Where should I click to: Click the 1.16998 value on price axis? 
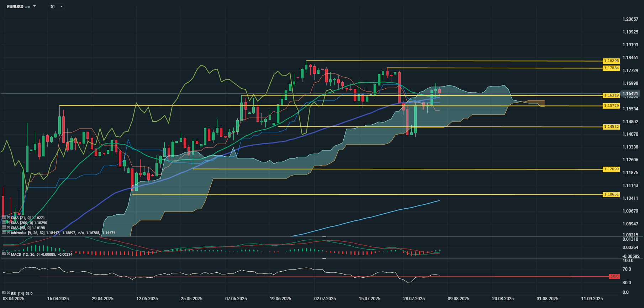pyautogui.click(x=630, y=83)
